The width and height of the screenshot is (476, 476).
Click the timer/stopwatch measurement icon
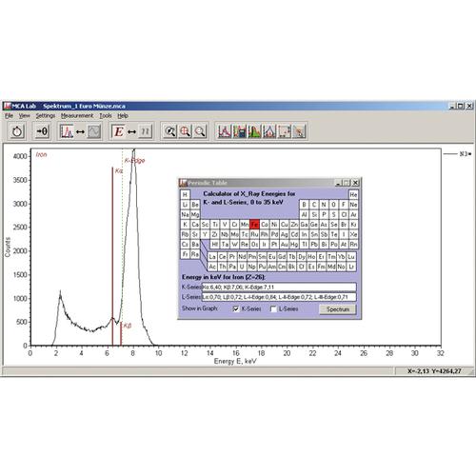coord(17,131)
